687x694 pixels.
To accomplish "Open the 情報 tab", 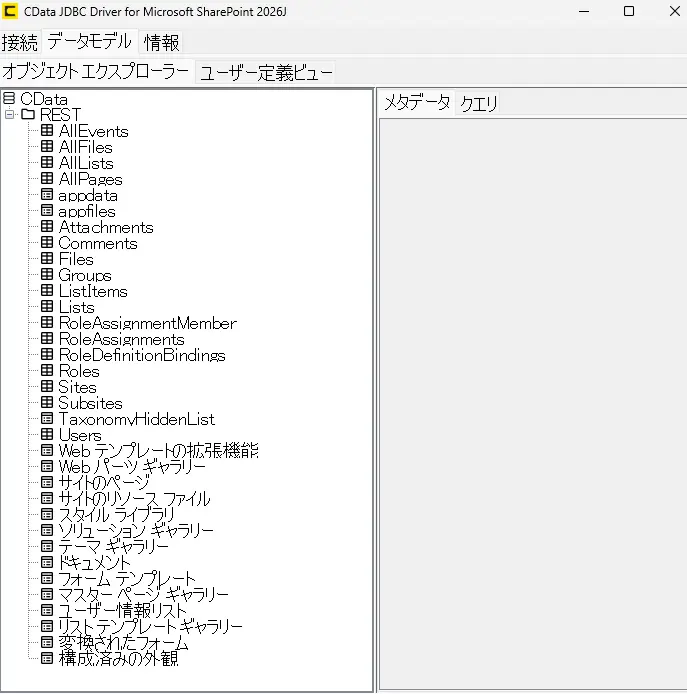I will (161, 42).
